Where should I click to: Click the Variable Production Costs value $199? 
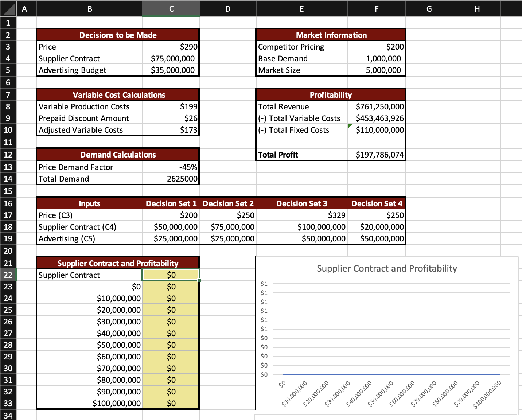coord(189,106)
